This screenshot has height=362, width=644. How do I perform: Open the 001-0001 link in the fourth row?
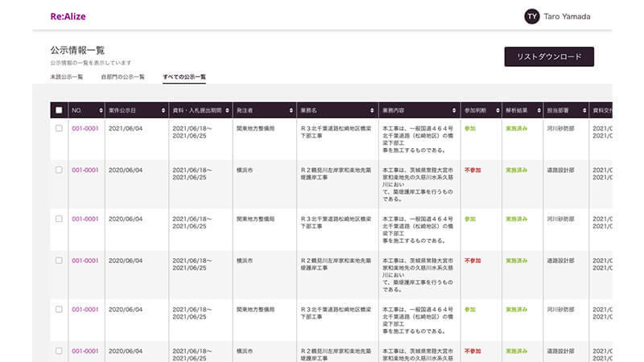(x=85, y=261)
